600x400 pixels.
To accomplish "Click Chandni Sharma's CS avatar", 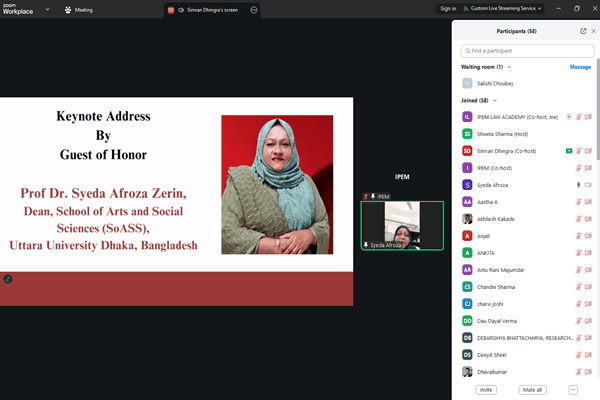I will point(467,287).
